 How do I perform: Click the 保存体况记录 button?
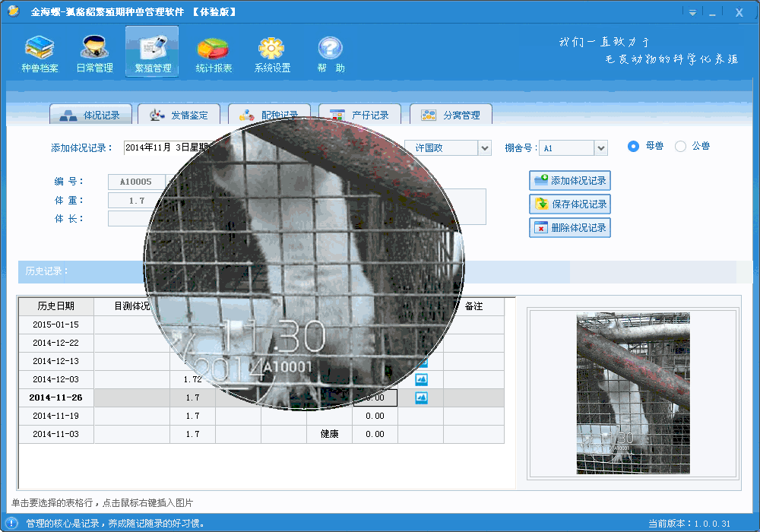[x=570, y=204]
